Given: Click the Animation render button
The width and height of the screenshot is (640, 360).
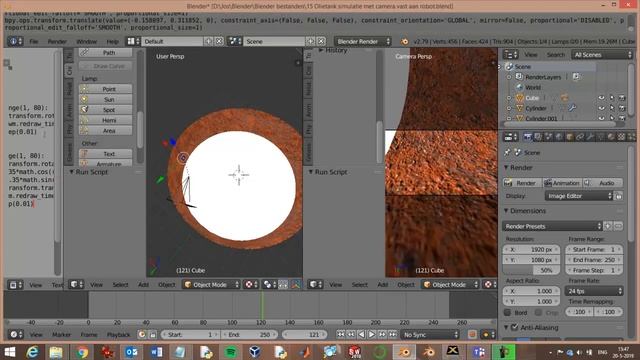Looking at the screenshot, I should pos(562,183).
